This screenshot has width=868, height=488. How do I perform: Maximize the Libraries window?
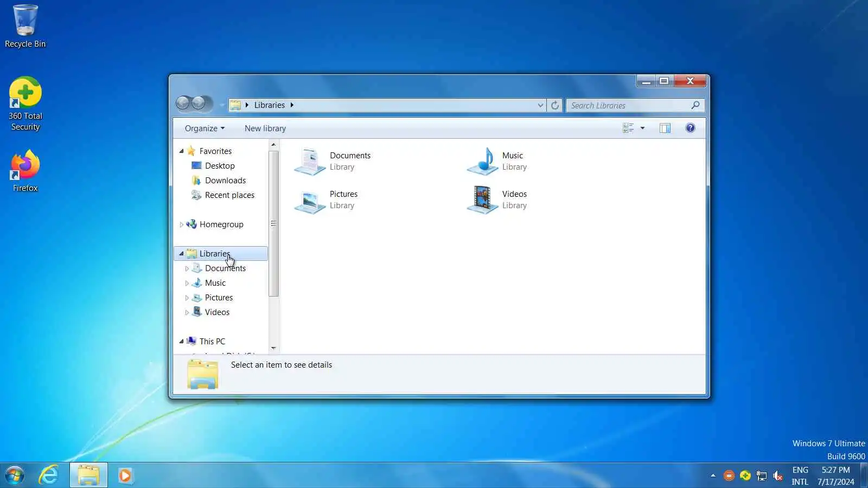[x=664, y=81]
